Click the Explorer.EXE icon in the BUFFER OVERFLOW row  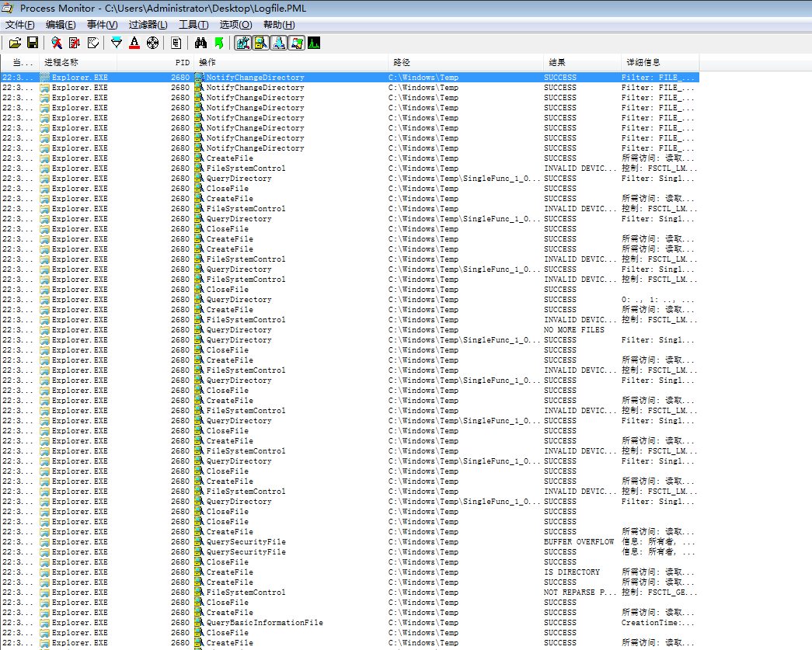pyautogui.click(x=45, y=542)
